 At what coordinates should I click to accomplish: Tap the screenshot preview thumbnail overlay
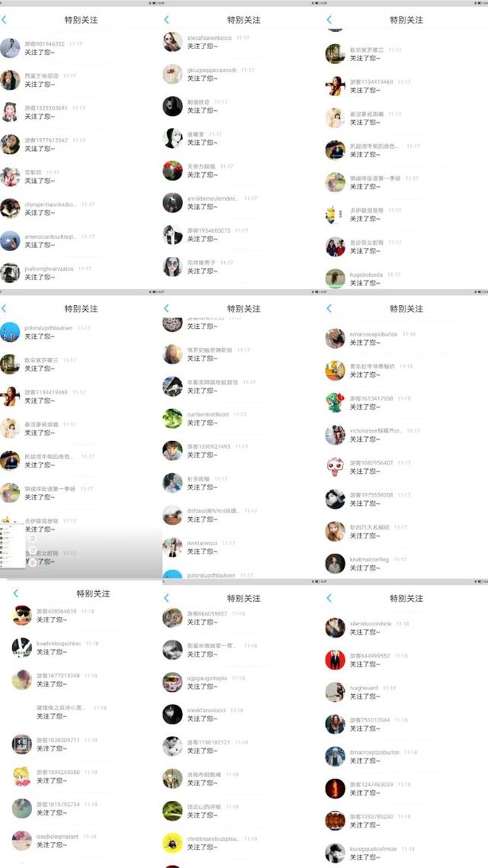12,545
